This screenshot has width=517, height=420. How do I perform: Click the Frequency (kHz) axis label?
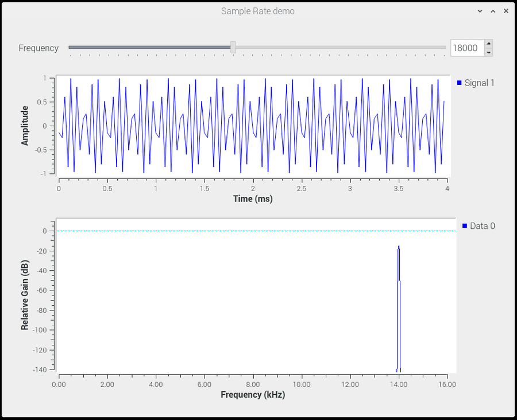click(253, 395)
